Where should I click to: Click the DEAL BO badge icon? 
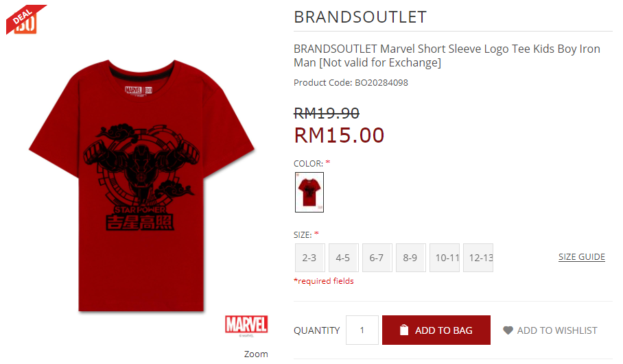(x=26, y=19)
